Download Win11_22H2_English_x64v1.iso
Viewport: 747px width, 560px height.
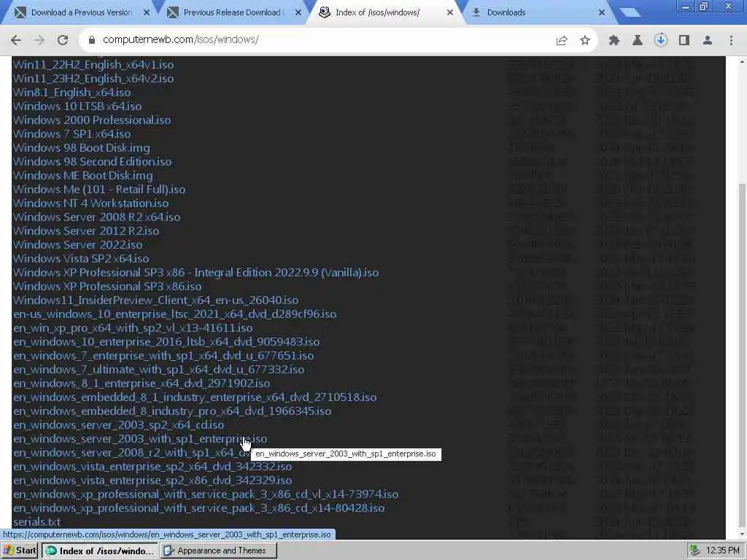pos(93,65)
